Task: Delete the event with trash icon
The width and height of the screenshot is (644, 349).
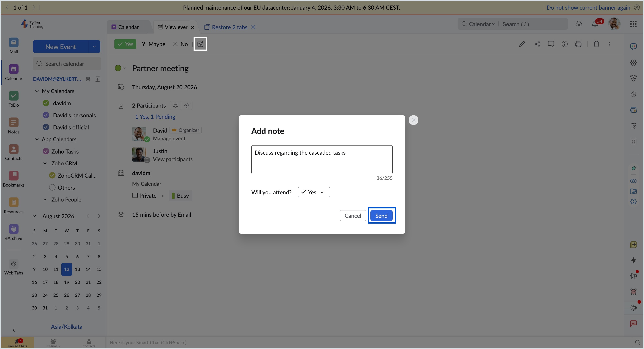Action: tap(596, 44)
